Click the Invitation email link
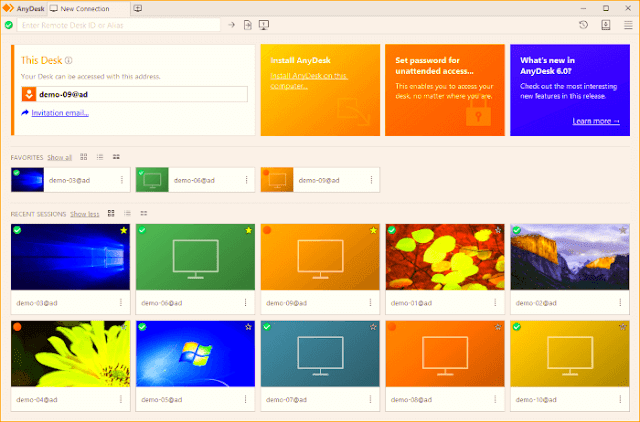Screen dimensions: 640x422 (60, 113)
